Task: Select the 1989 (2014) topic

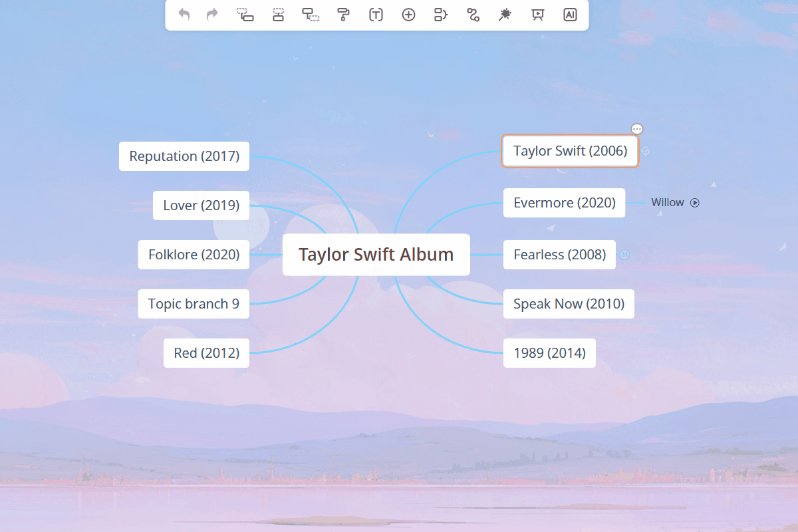Action: pyautogui.click(x=549, y=353)
